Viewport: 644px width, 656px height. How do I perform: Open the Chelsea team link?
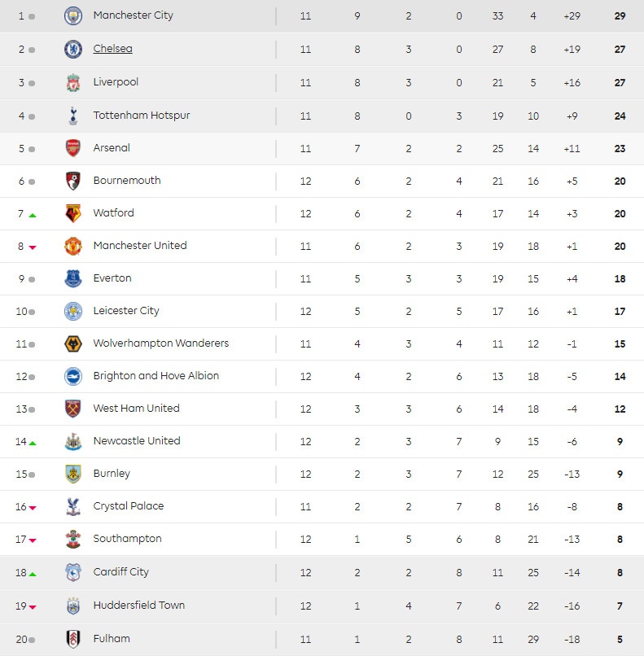tap(112, 49)
